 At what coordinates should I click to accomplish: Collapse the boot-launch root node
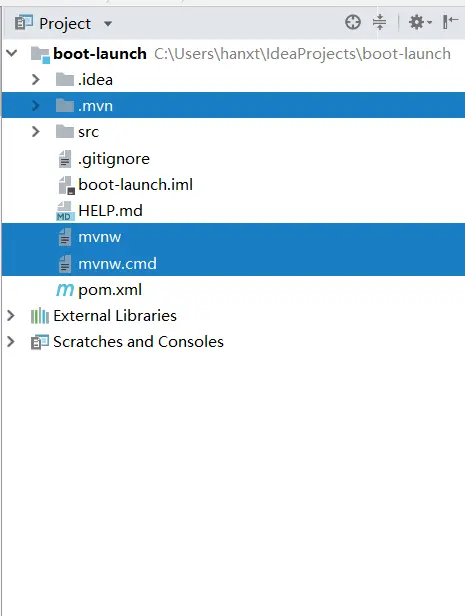pyautogui.click(x=12, y=53)
